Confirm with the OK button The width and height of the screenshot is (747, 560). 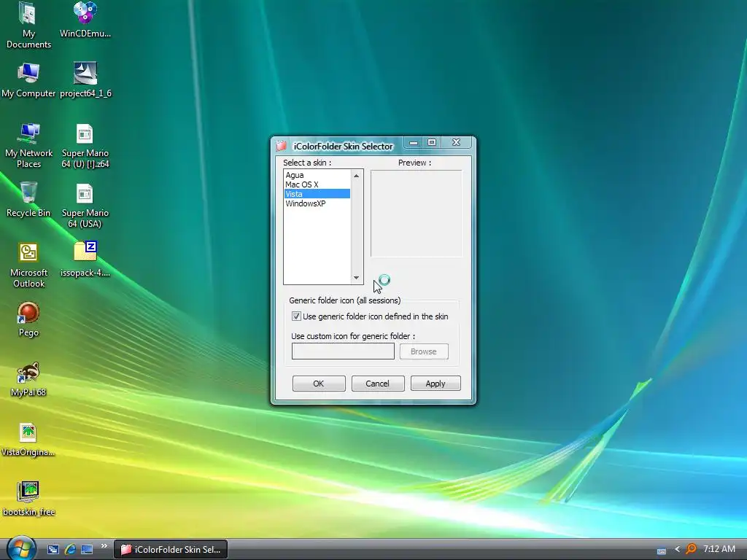pyautogui.click(x=319, y=384)
